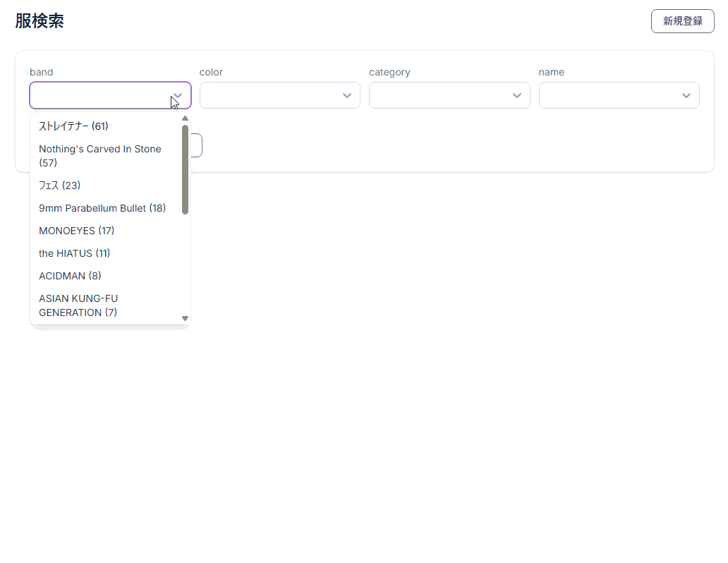Select ACIDMAN (8) from band list
This screenshot has width=728, height=563.
click(107, 276)
